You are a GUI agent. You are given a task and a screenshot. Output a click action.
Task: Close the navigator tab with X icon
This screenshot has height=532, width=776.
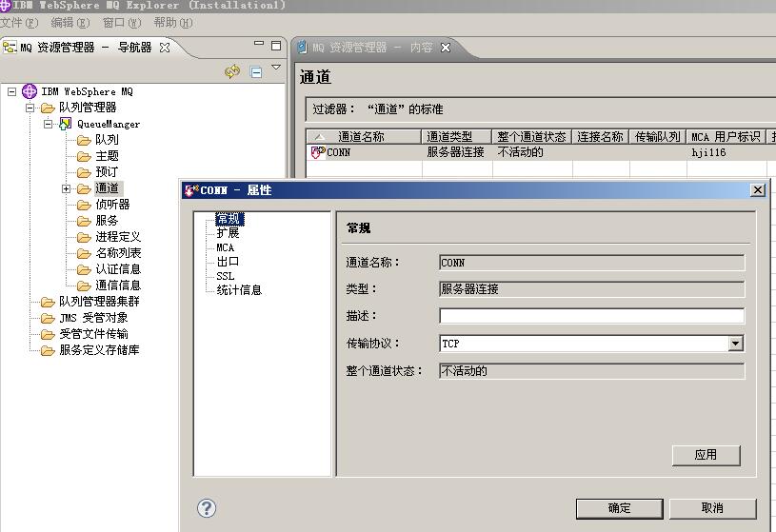point(165,48)
